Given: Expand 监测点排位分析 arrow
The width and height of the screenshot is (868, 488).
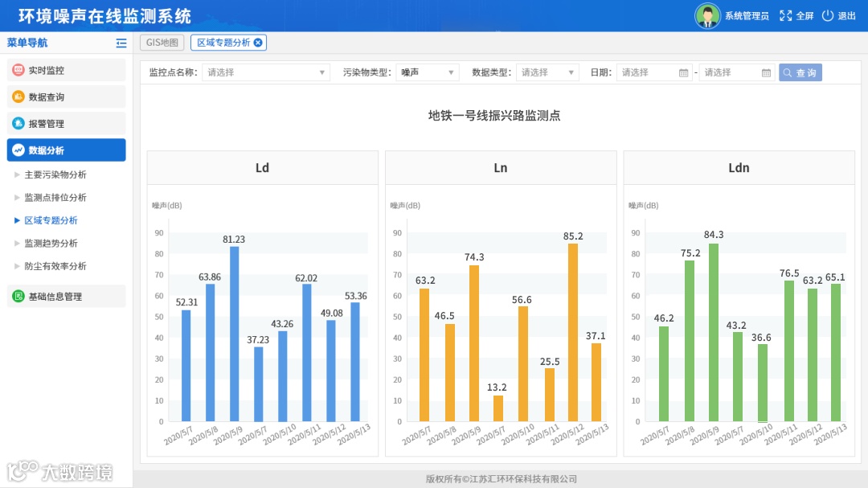Looking at the screenshot, I should click(17, 197).
